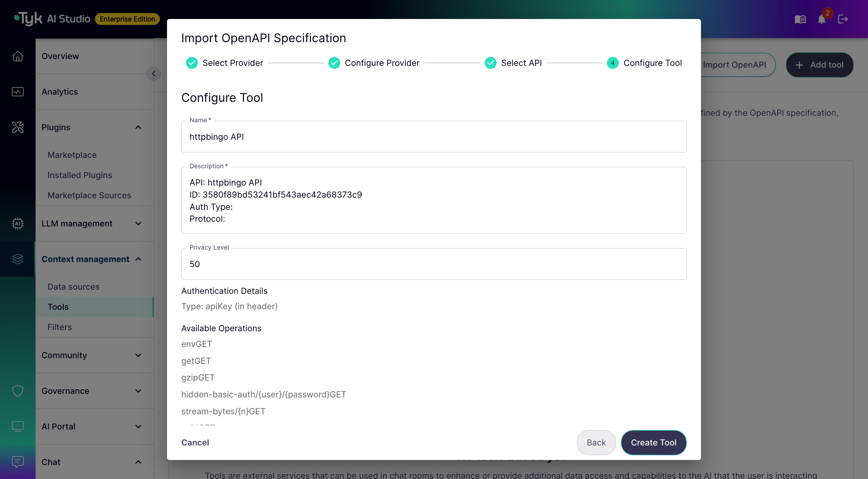868x479 pixels.
Task: Click the Add tool button
Action: (819, 65)
